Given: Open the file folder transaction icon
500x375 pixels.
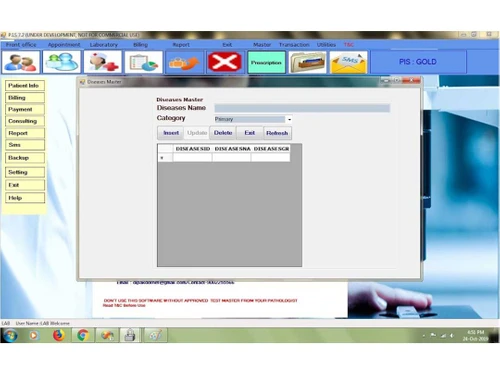Looking at the screenshot, I should [x=307, y=62].
